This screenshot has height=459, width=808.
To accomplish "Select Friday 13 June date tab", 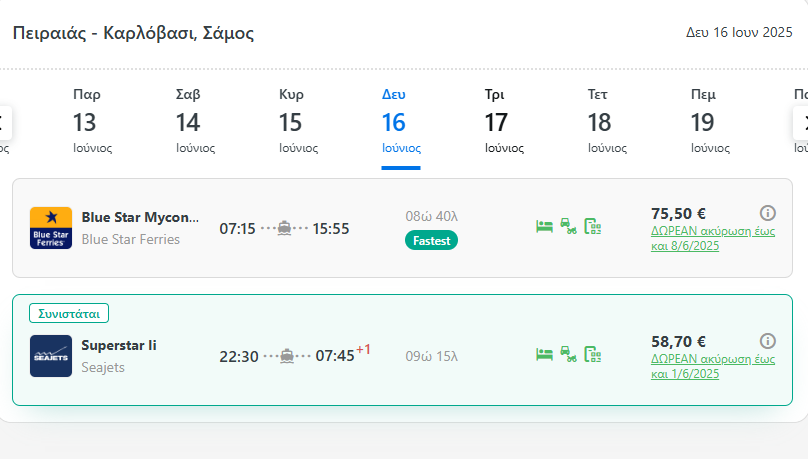I will 85,124.
